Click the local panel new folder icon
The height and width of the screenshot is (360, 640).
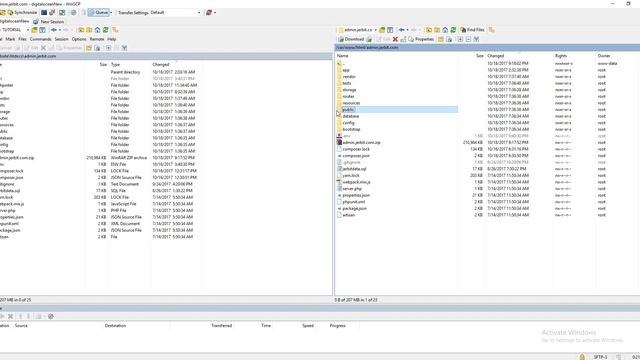(89, 48)
